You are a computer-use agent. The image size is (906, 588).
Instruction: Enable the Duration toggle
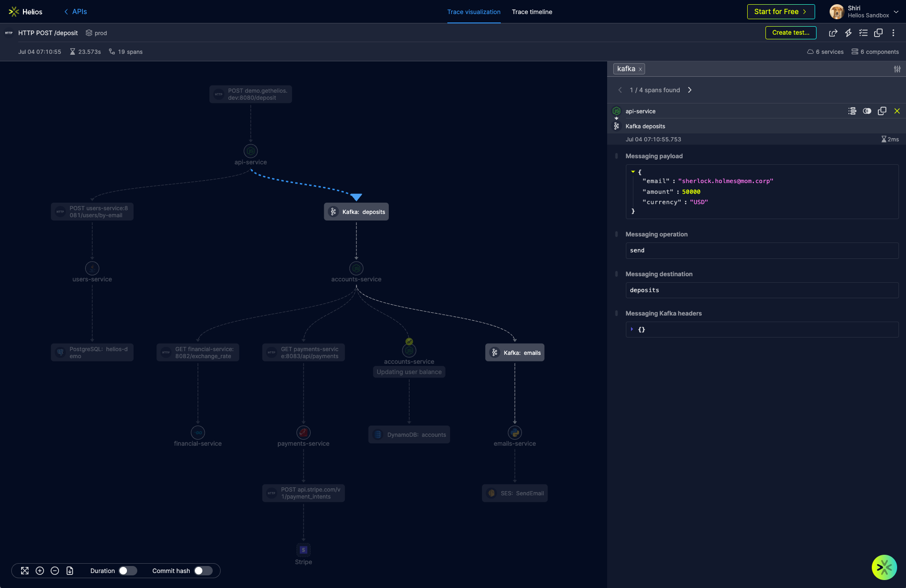(127, 571)
